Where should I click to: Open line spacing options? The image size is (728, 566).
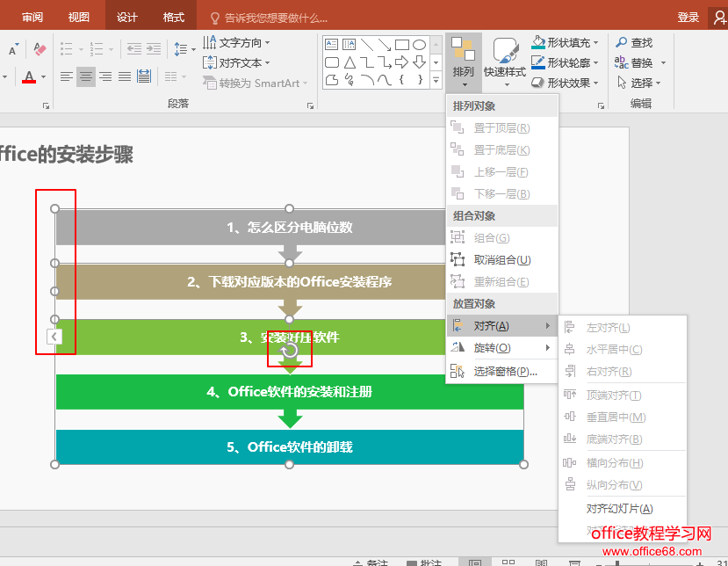184,49
